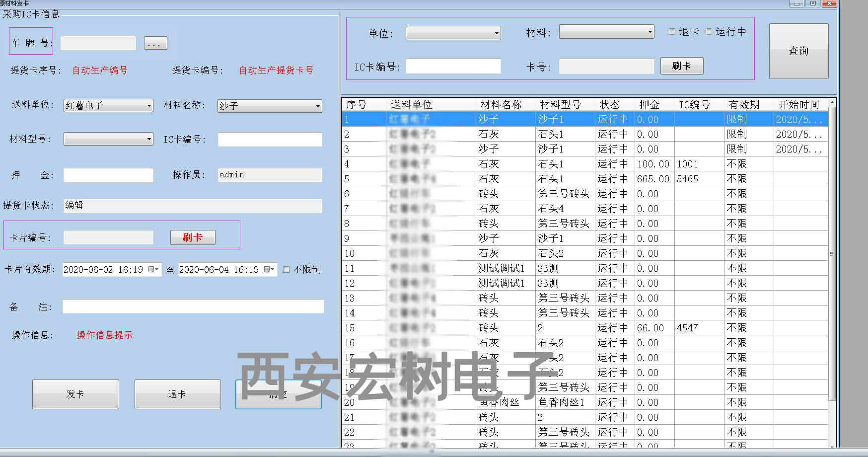Tick the 运行中 filter checkbox
The height and width of the screenshot is (457, 868).
709,32
